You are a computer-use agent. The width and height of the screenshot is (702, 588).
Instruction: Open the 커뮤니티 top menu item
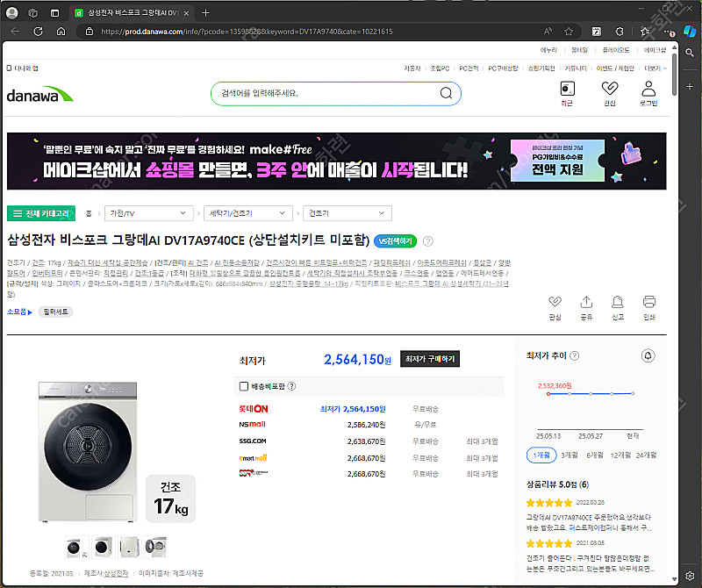576,68
